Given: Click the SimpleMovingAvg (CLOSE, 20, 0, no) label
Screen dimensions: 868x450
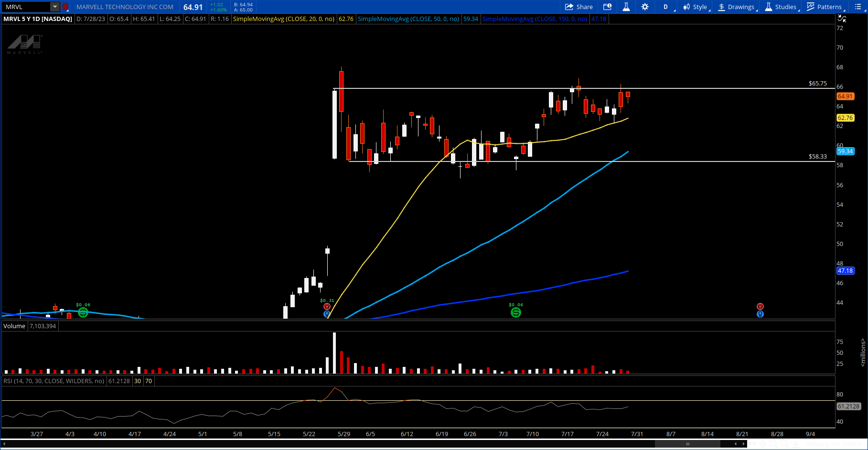Looking at the screenshot, I should tap(284, 19).
